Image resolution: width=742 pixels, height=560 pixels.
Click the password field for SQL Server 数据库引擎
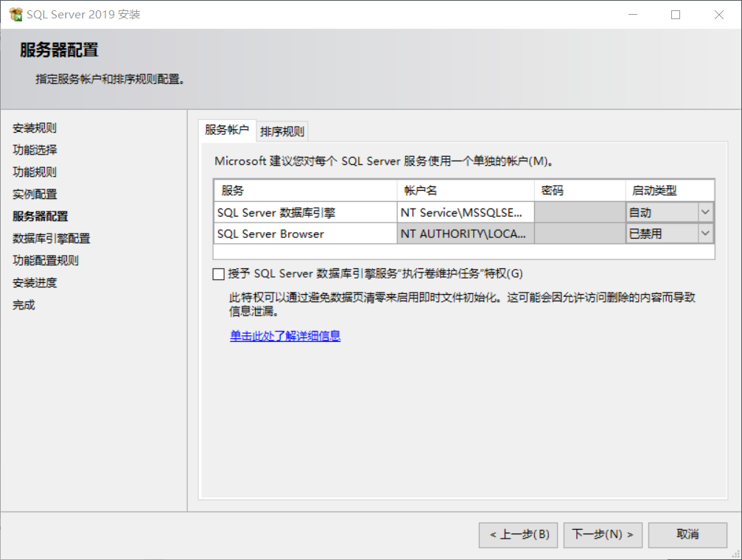580,212
